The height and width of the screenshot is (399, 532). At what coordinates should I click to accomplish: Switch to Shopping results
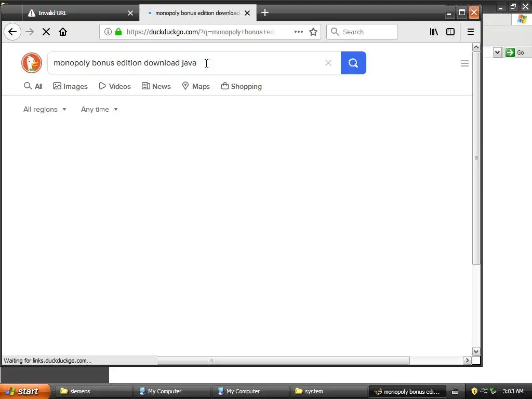241,86
